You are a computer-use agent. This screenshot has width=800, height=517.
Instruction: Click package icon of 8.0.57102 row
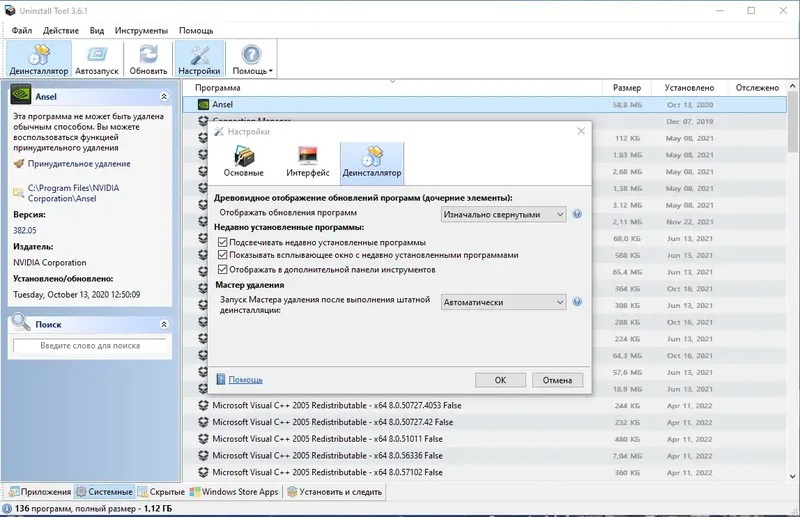coord(203,473)
